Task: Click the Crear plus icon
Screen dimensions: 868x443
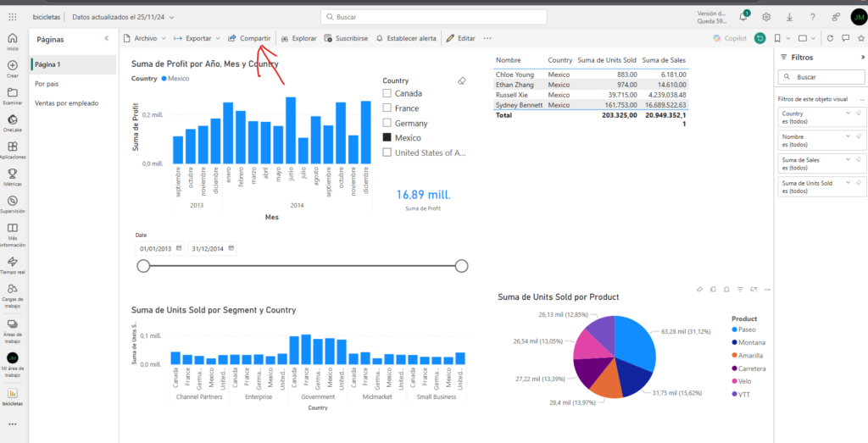Action: 13,65
